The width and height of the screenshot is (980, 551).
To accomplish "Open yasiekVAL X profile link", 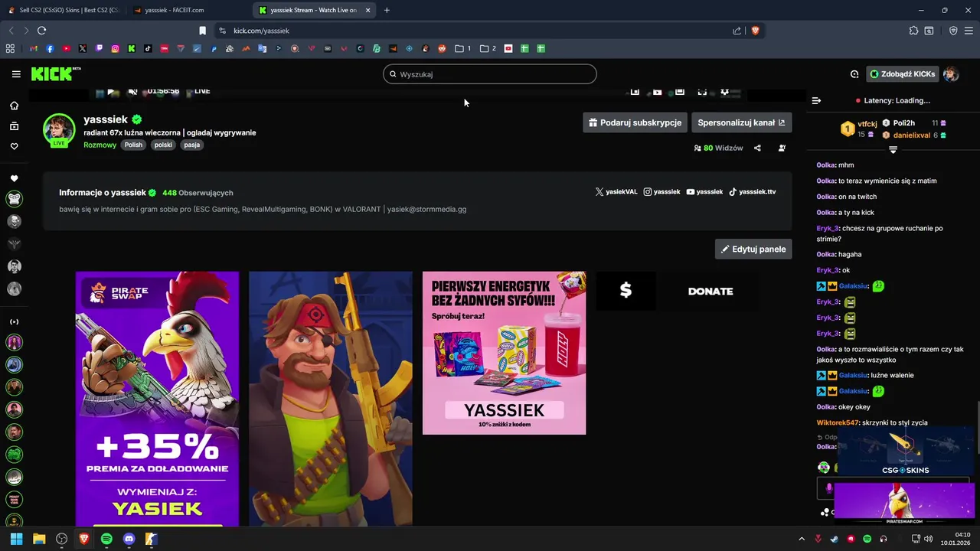I will pyautogui.click(x=616, y=192).
